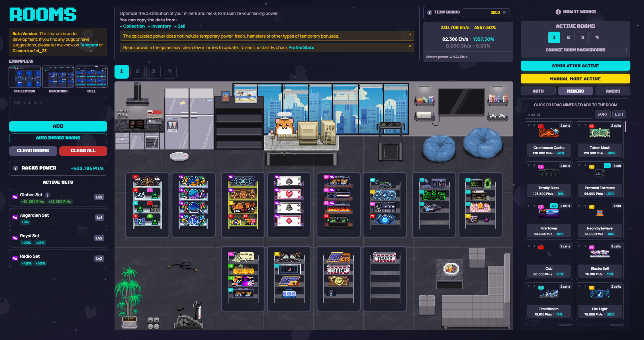Open the Auto tab
The image size is (644, 340).
click(538, 91)
